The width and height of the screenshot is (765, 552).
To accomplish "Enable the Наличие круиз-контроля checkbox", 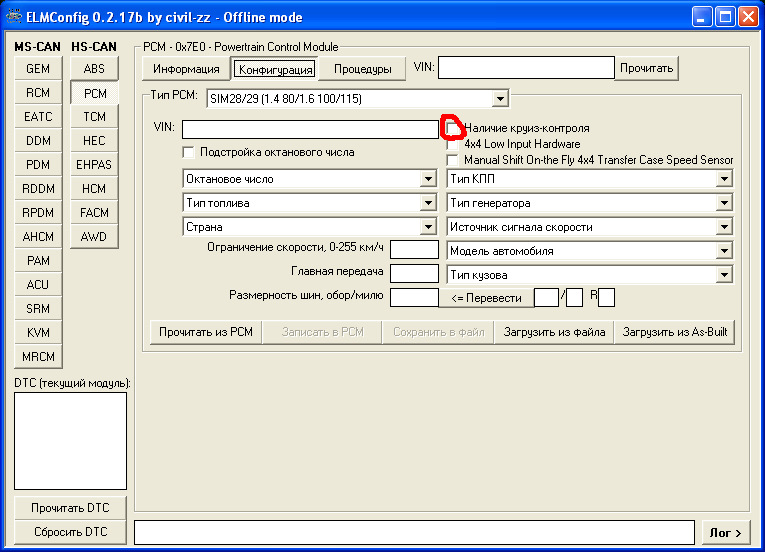I will point(453,128).
